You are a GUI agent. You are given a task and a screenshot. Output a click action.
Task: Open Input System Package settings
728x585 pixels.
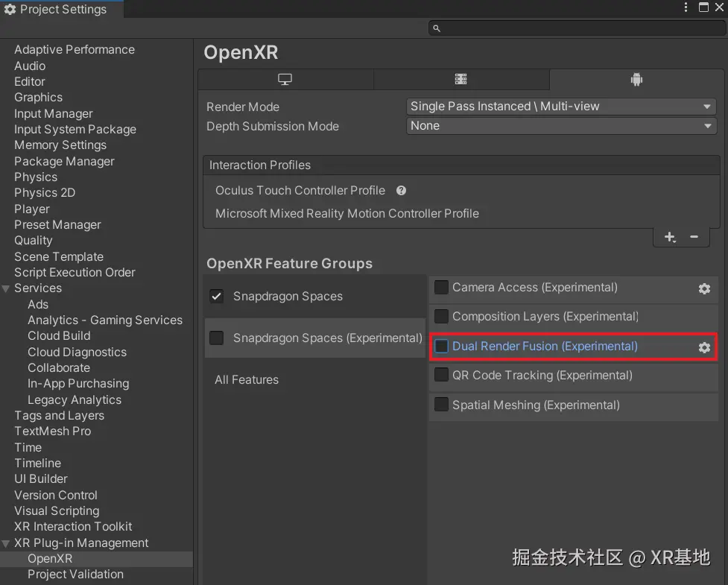coord(75,130)
